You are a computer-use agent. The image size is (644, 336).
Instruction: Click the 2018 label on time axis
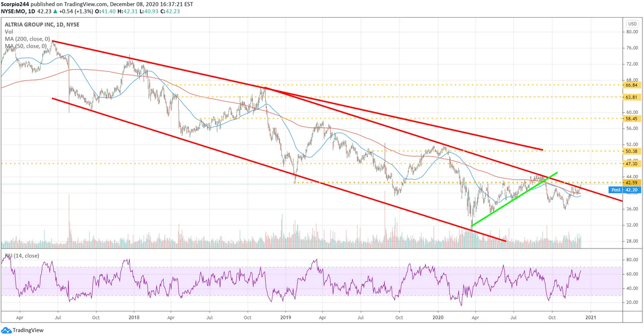click(x=133, y=317)
